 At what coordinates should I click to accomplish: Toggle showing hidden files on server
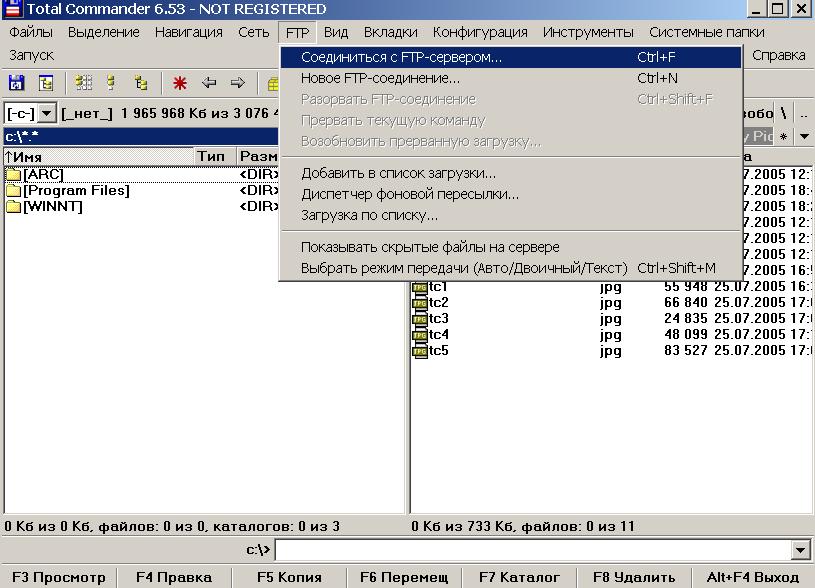pos(430,247)
